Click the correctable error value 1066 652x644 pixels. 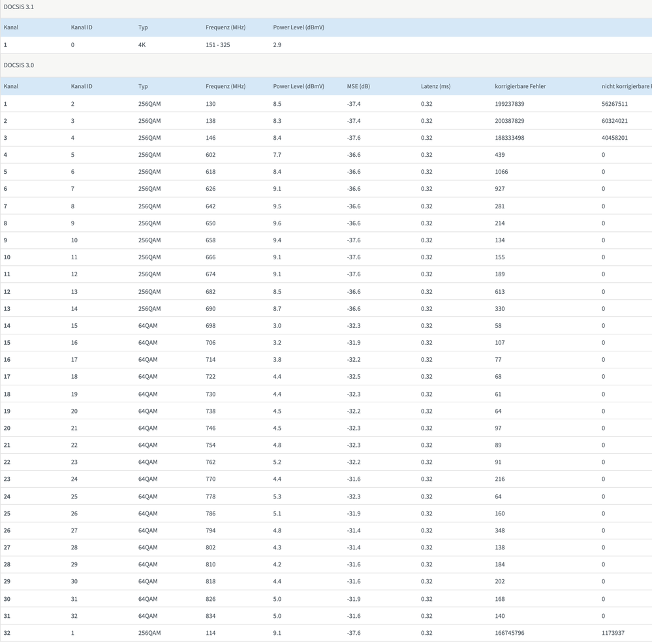(x=501, y=172)
